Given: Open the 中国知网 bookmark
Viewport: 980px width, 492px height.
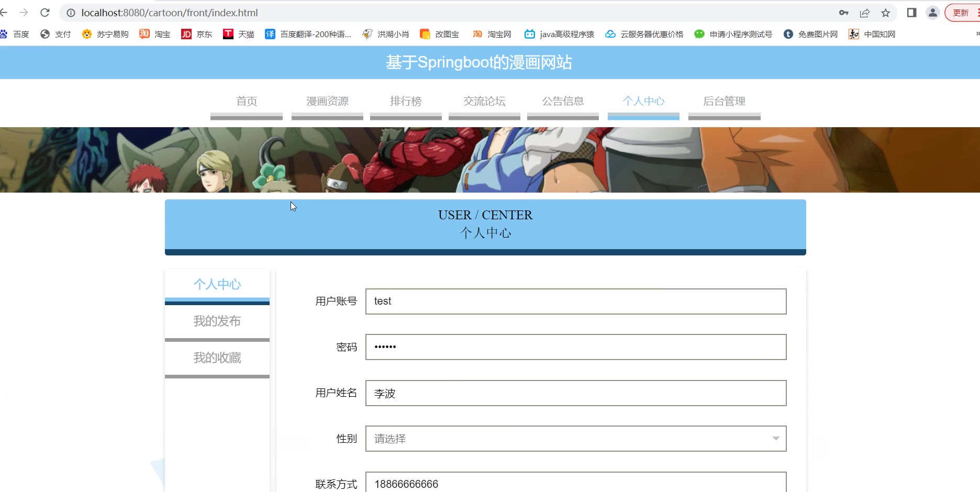Looking at the screenshot, I should (x=872, y=34).
